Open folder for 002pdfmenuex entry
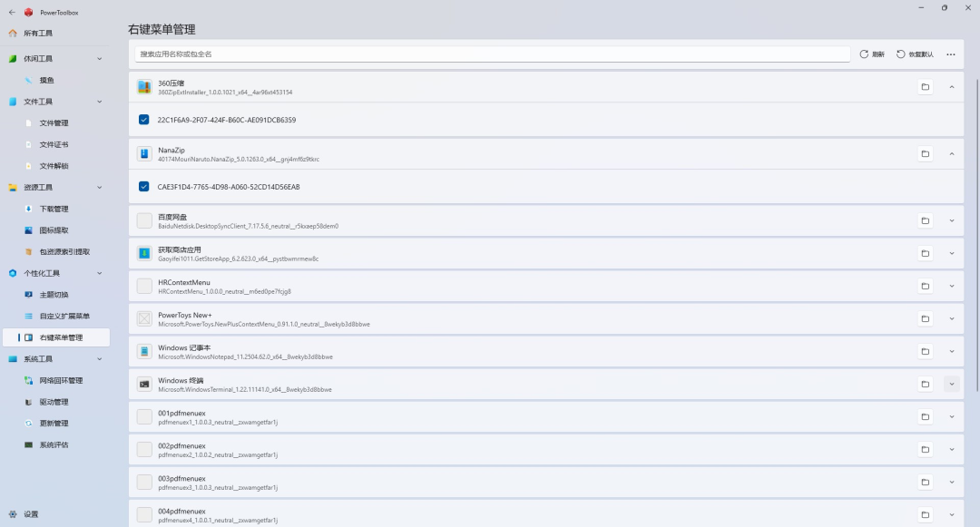Screen dimensions: 980x527 point(925,449)
